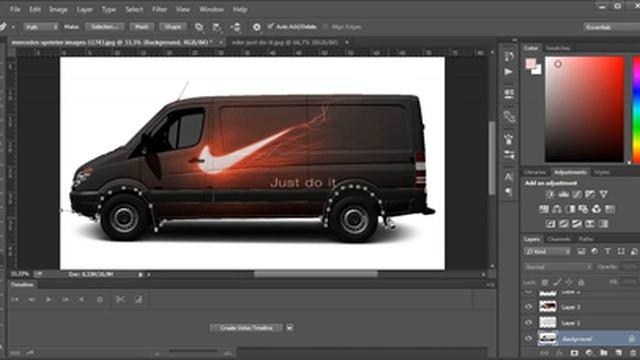This screenshot has width=640, height=360.
Task: Pick a color in the red color field
Action: [x=584, y=109]
